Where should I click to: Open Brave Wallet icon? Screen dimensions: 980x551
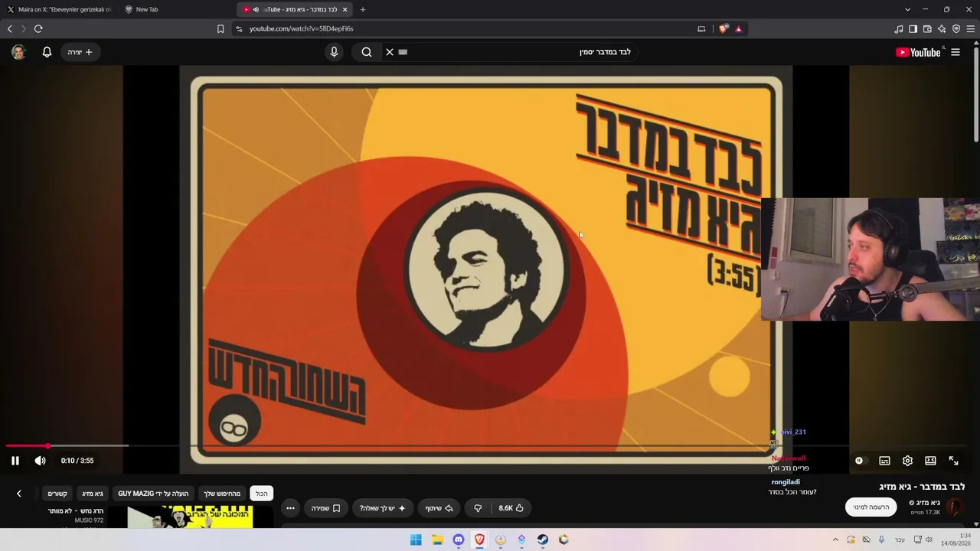coord(927,29)
